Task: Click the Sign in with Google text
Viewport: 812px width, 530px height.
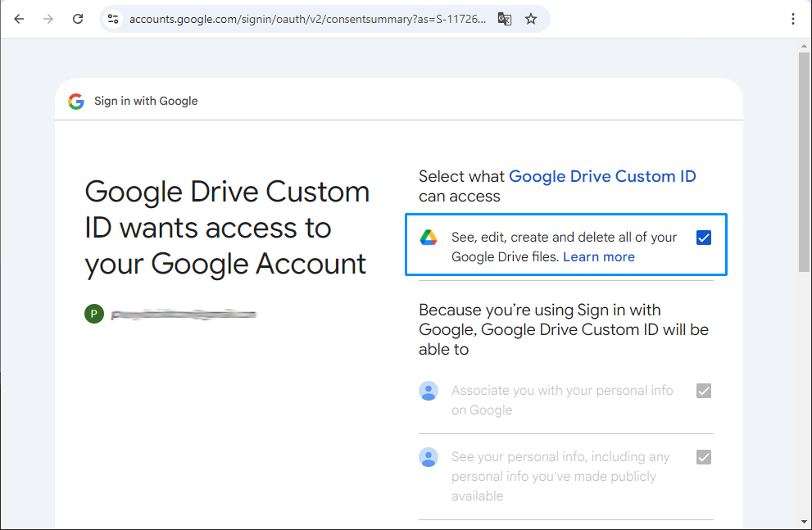Action: (x=146, y=101)
